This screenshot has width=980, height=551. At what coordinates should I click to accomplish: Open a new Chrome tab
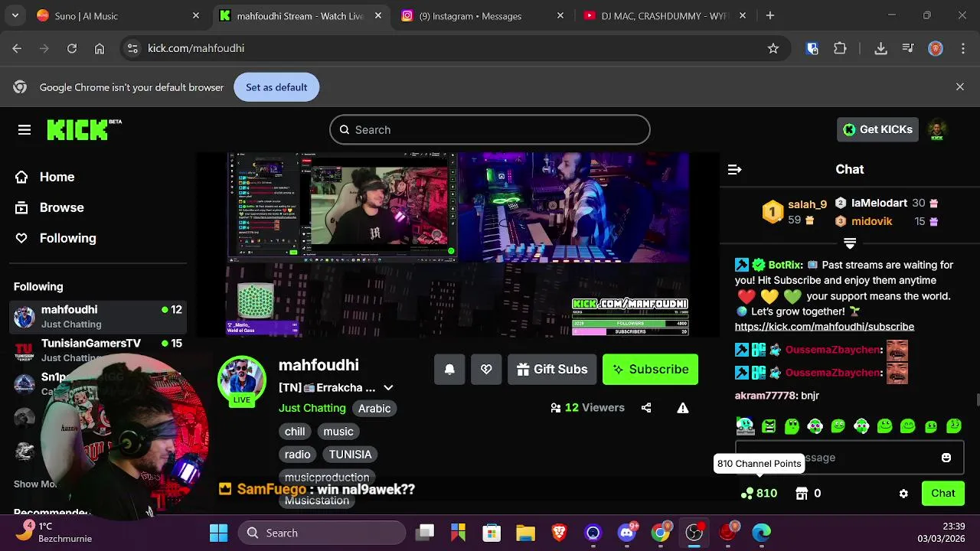[770, 15]
